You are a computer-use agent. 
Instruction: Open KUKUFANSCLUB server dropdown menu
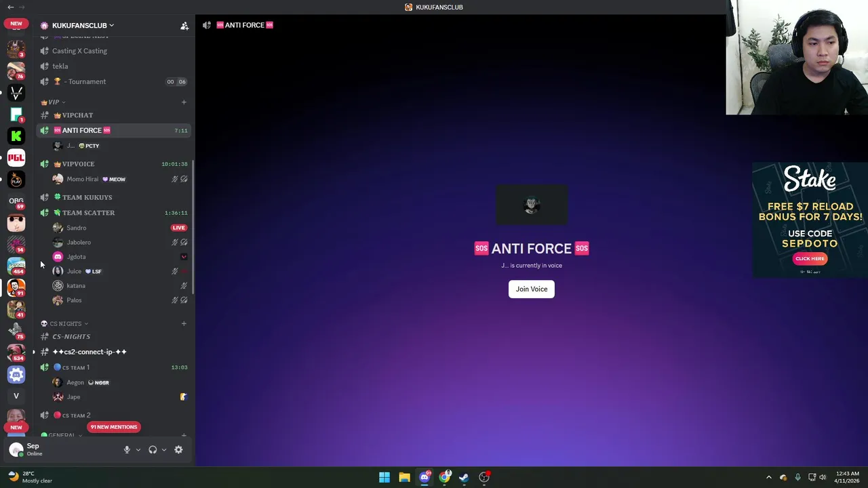tap(83, 25)
